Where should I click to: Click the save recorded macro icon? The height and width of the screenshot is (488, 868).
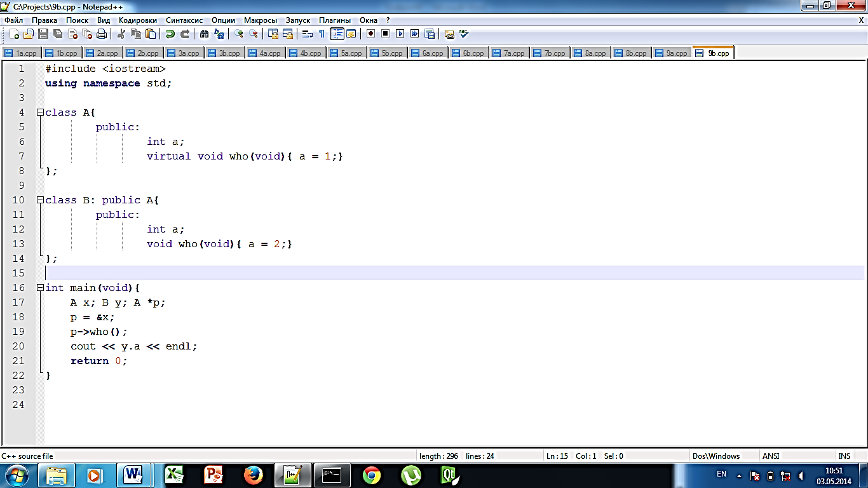430,34
